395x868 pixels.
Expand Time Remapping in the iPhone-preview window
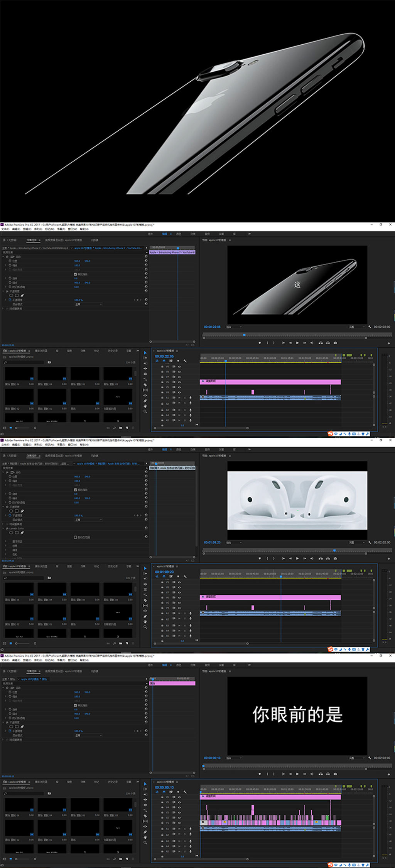pyautogui.click(x=3, y=308)
